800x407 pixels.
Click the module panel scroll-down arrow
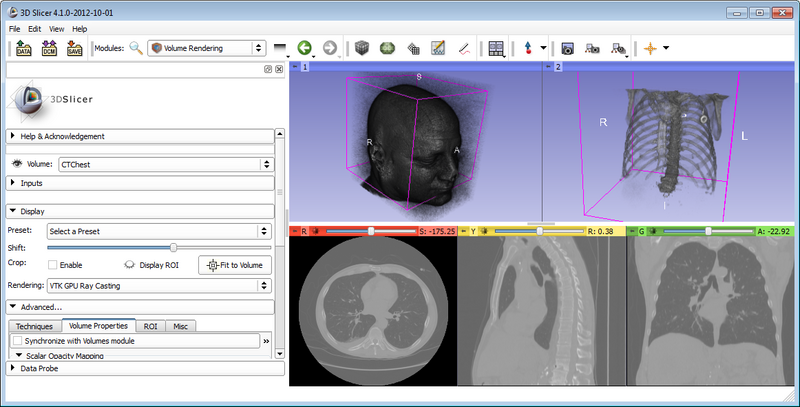click(279, 353)
